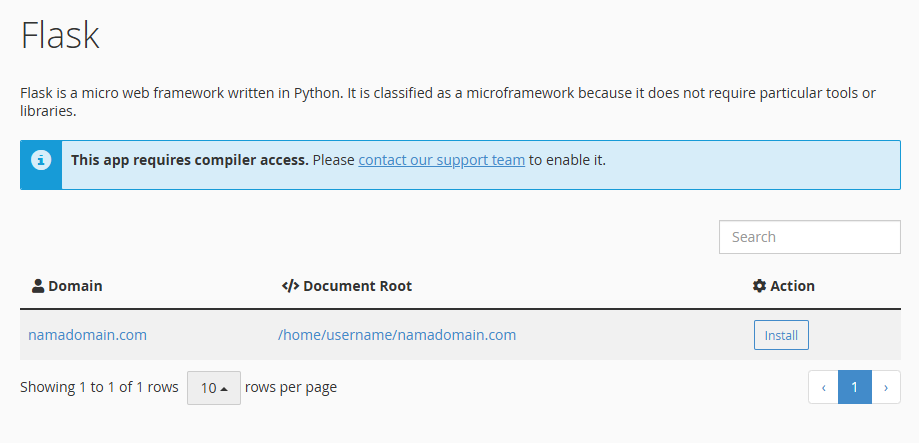Viewport: 919px width, 443px height.
Task: Select page 1 in pagination
Action: tap(855, 387)
